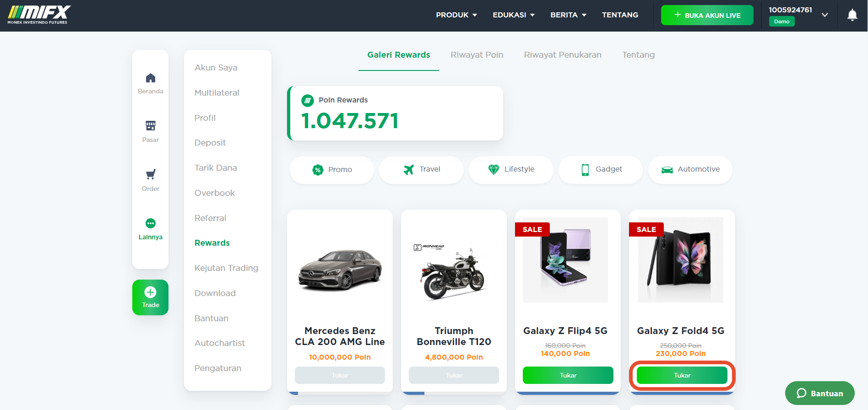Viewport: 868px width, 410px height.
Task: Filter rewards by Travel category
Action: click(421, 170)
